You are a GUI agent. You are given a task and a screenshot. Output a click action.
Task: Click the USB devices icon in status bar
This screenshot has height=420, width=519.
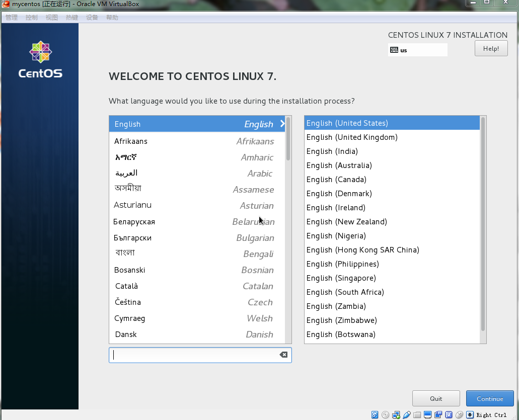coord(406,414)
